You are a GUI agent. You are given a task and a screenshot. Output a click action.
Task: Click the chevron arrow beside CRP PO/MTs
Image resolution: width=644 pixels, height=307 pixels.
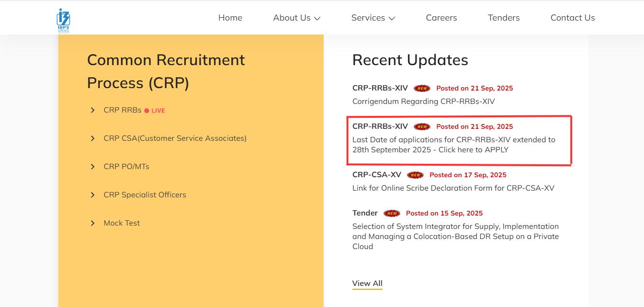click(x=93, y=167)
